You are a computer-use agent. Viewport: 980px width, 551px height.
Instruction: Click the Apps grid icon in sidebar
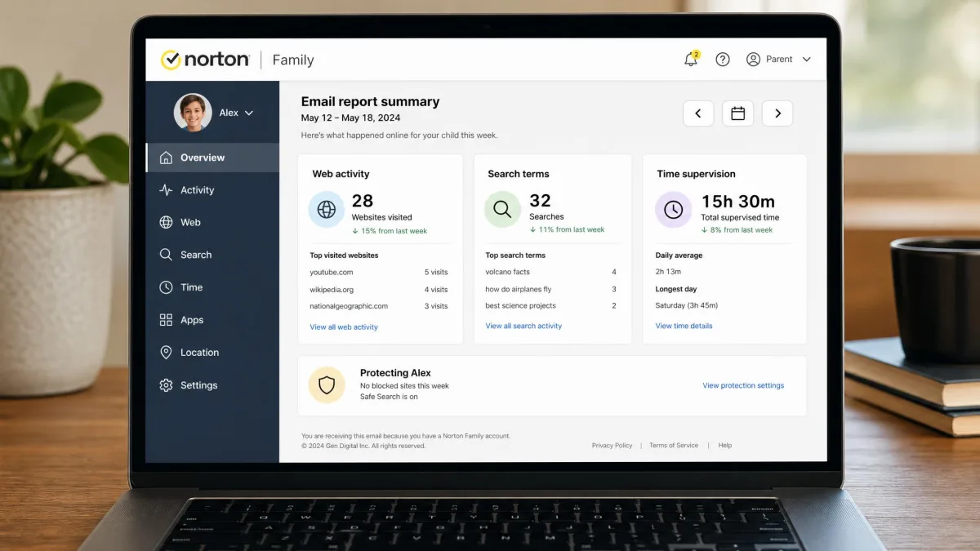tap(166, 320)
